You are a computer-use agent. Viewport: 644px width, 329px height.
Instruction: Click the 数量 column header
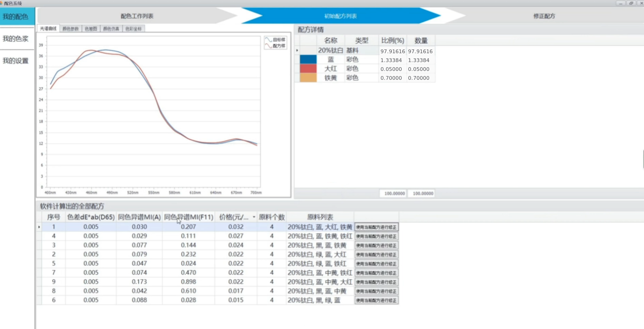421,41
